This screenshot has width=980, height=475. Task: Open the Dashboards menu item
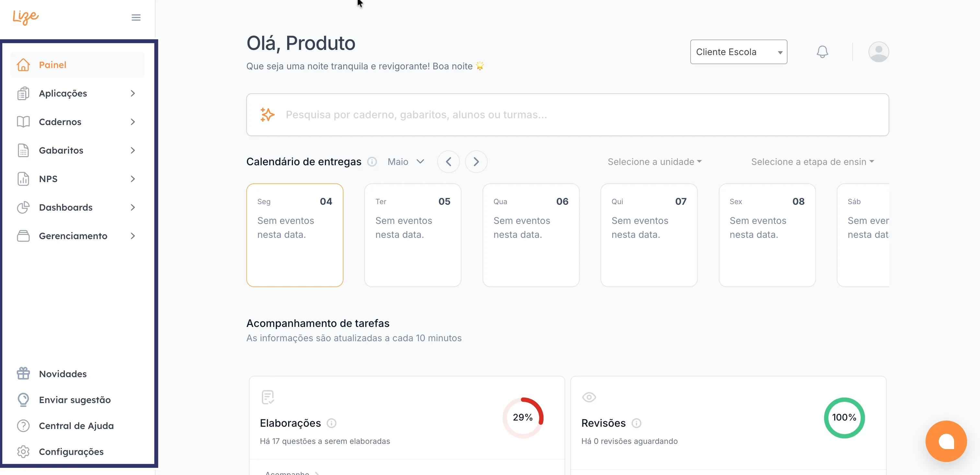(77, 207)
